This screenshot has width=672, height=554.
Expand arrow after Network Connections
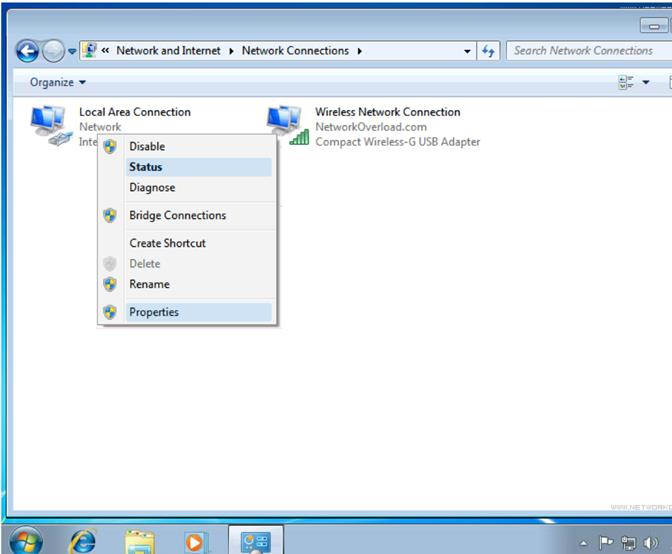point(360,51)
